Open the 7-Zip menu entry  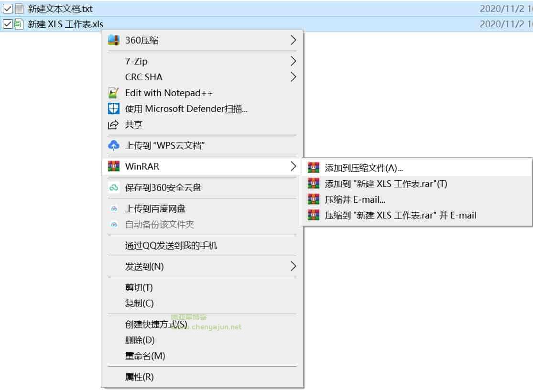[x=202, y=61]
